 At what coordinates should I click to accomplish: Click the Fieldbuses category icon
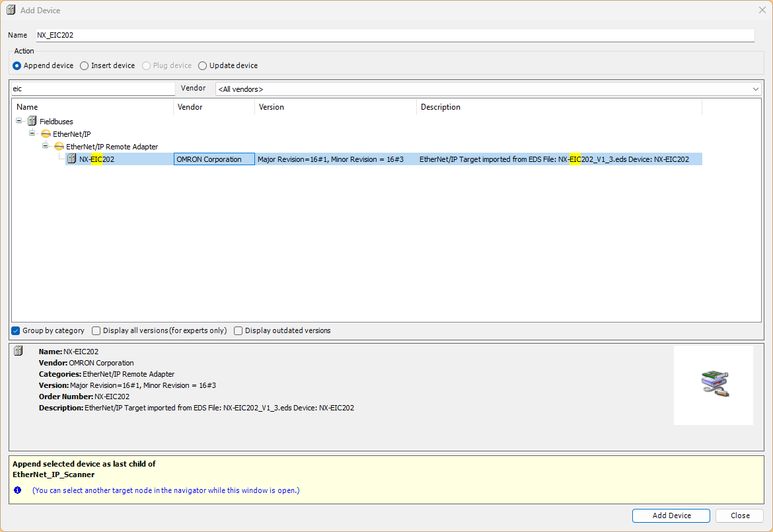[32, 122]
